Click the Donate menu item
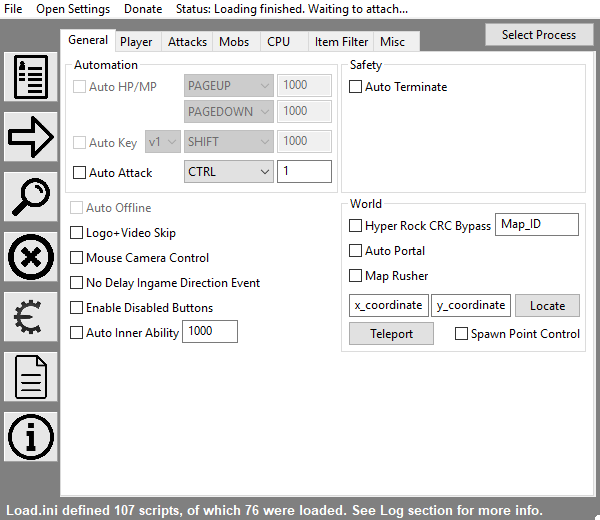The width and height of the screenshot is (600, 520). [x=143, y=8]
